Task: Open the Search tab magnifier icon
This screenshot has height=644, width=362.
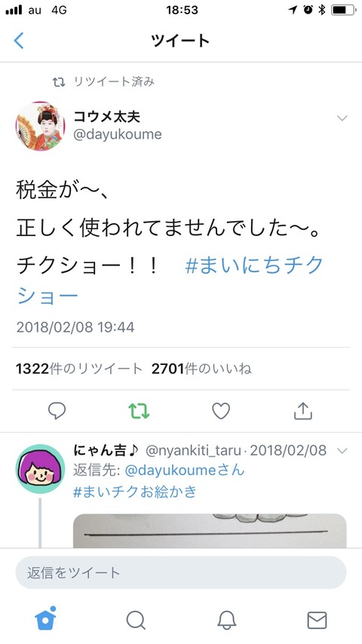Action: click(x=136, y=620)
